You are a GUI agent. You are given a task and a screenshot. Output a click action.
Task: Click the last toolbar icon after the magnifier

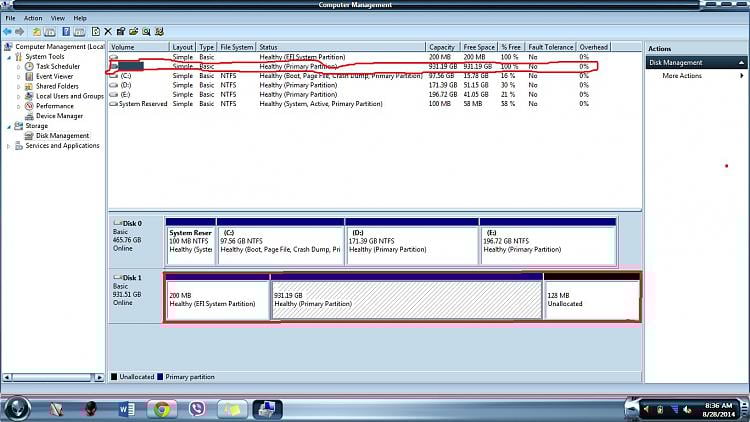tap(159, 32)
